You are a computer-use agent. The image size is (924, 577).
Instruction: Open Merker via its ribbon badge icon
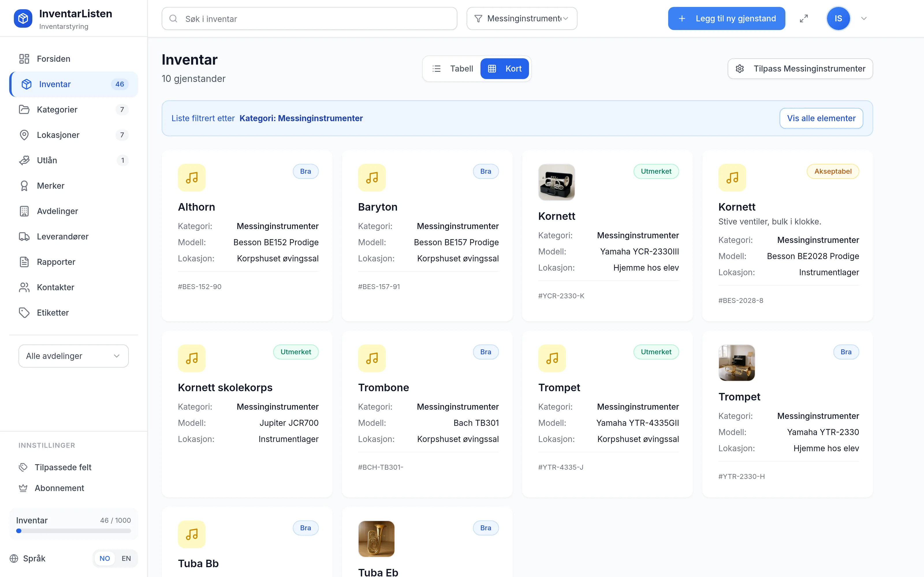coord(24,186)
